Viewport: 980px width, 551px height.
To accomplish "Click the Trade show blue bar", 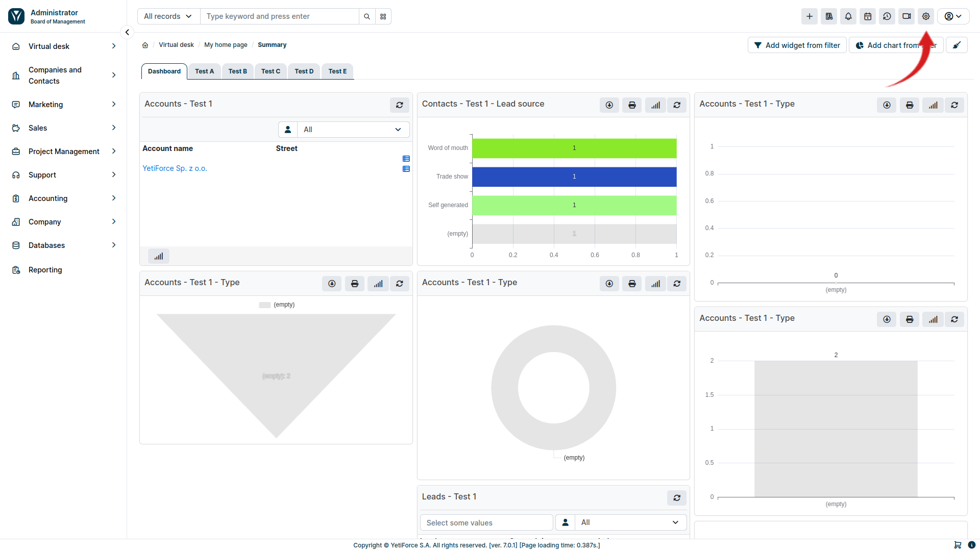I will (x=574, y=177).
